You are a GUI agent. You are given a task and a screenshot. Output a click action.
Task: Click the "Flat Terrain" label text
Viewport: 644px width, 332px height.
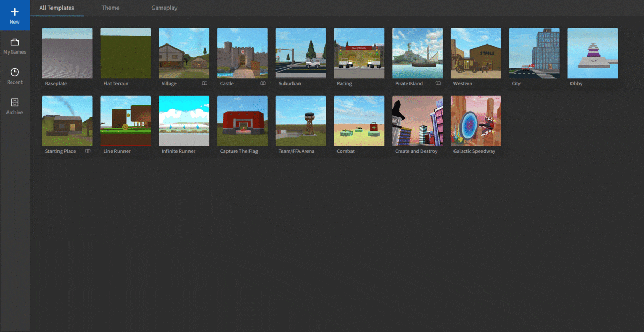tap(116, 84)
